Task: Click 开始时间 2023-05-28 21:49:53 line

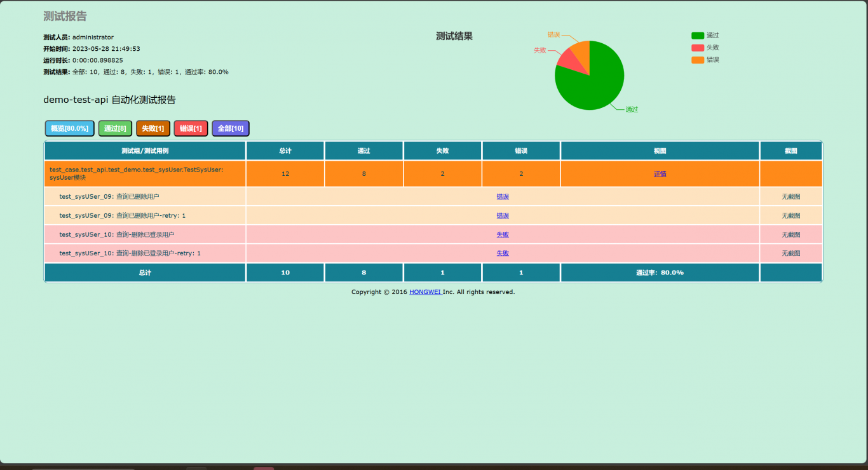Action: [x=92, y=49]
